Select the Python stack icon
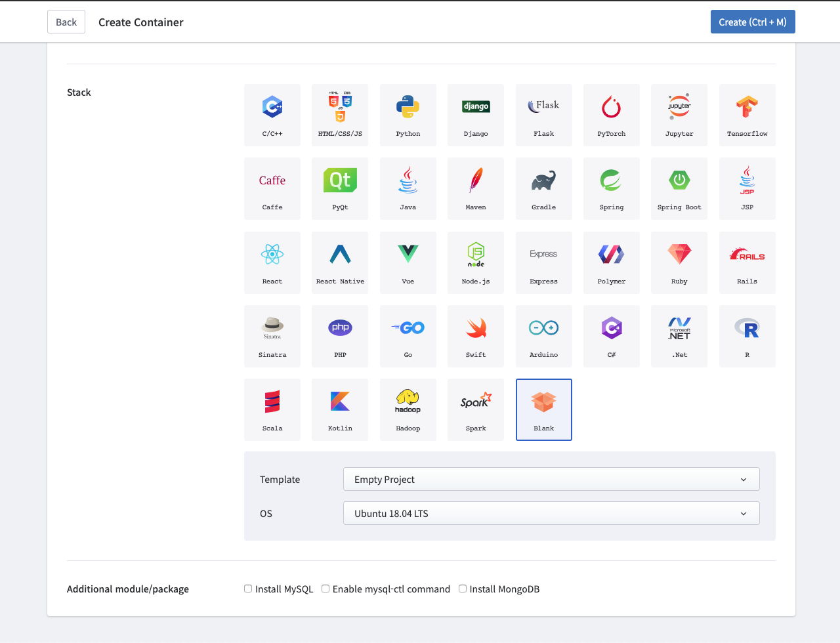 point(408,115)
